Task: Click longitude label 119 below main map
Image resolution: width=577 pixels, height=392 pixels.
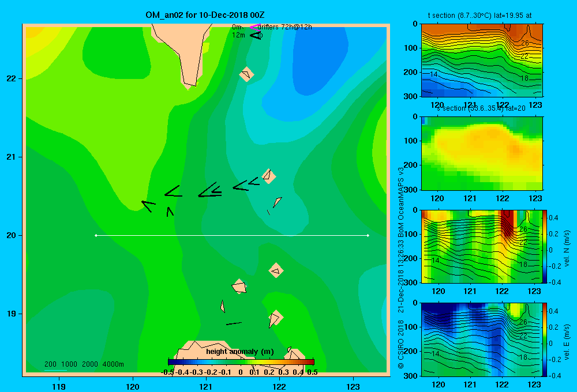Action: 59,386
